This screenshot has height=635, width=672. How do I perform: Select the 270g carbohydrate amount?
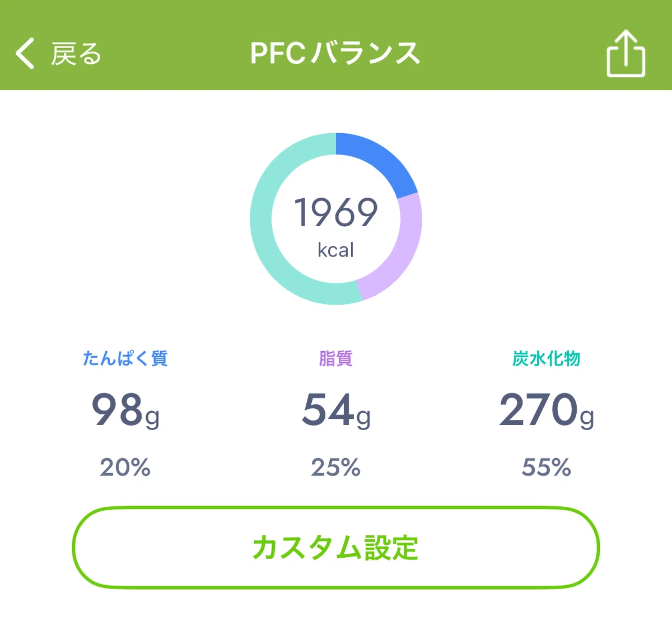547,411
